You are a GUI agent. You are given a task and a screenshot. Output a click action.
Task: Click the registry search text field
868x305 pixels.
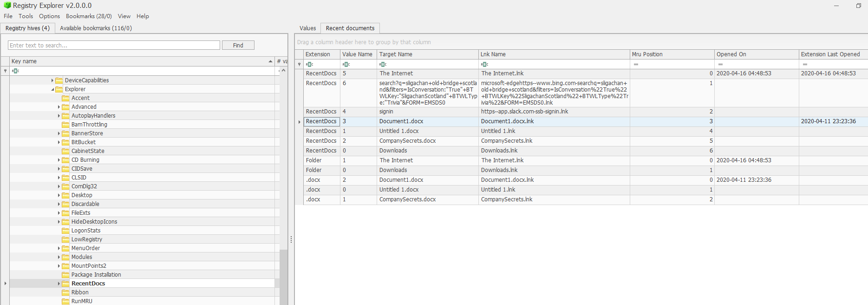click(x=114, y=45)
